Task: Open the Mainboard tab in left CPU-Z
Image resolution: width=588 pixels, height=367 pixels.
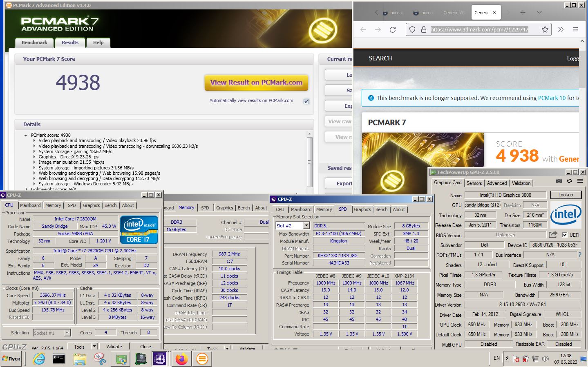Action: (x=30, y=205)
